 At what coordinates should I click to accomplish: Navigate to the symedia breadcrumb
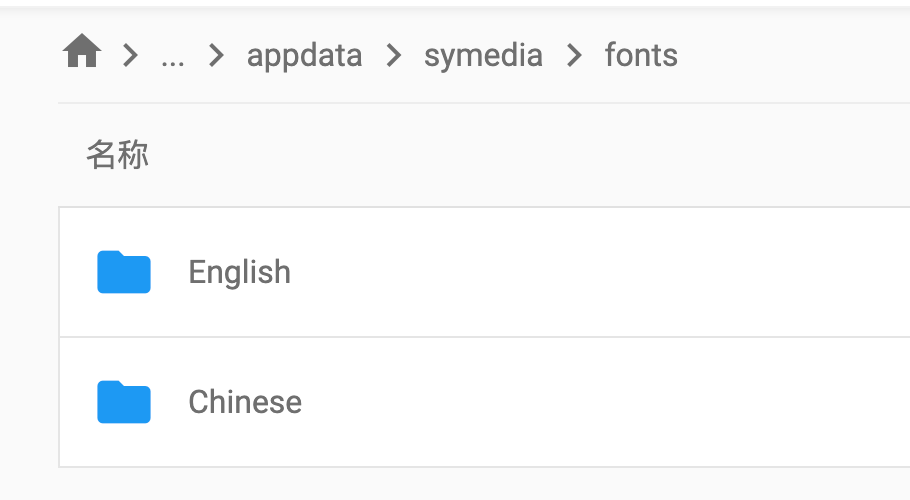click(483, 56)
